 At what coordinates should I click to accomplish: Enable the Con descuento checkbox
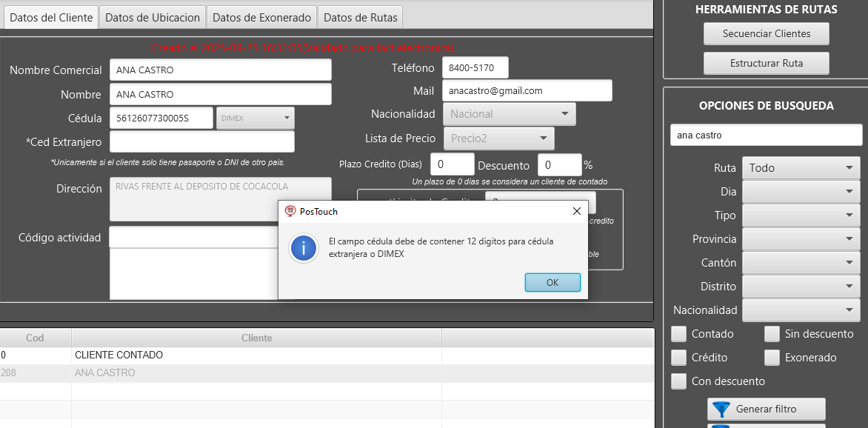[x=678, y=381]
